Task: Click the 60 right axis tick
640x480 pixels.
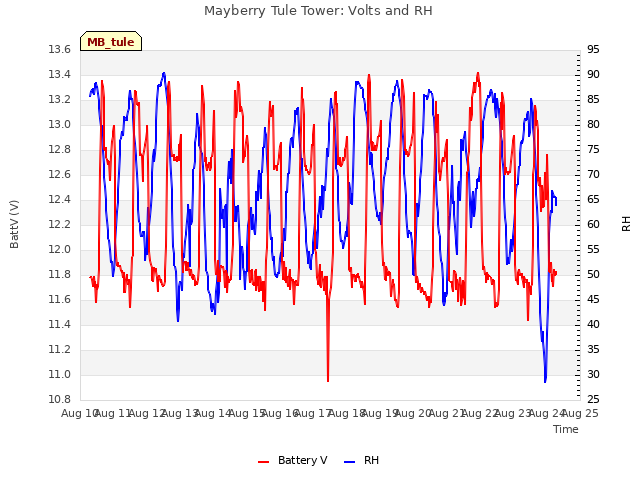Action: tap(593, 224)
